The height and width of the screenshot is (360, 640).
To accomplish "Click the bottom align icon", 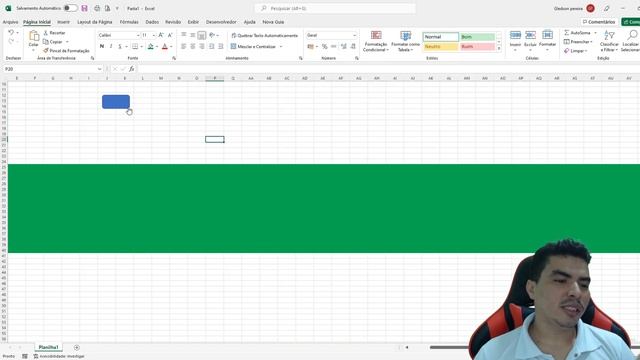I will 202,36.
